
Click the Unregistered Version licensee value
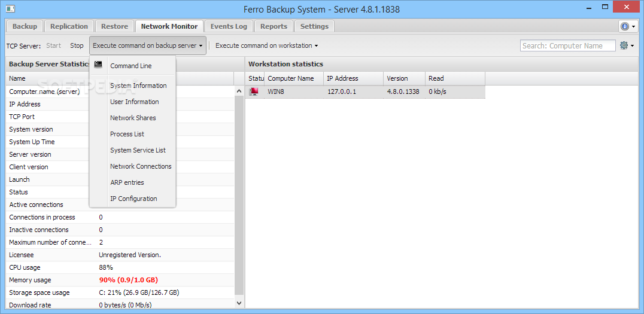click(130, 255)
